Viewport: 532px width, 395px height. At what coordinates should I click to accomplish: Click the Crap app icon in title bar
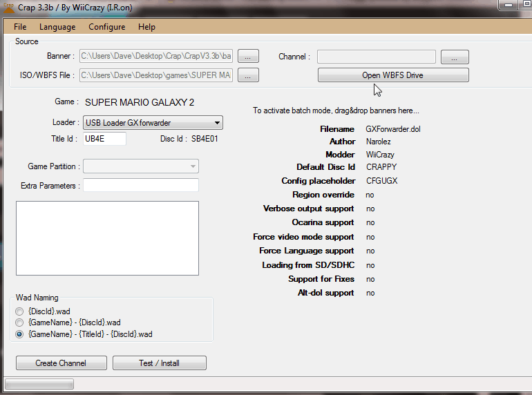pyautogui.click(x=8, y=8)
